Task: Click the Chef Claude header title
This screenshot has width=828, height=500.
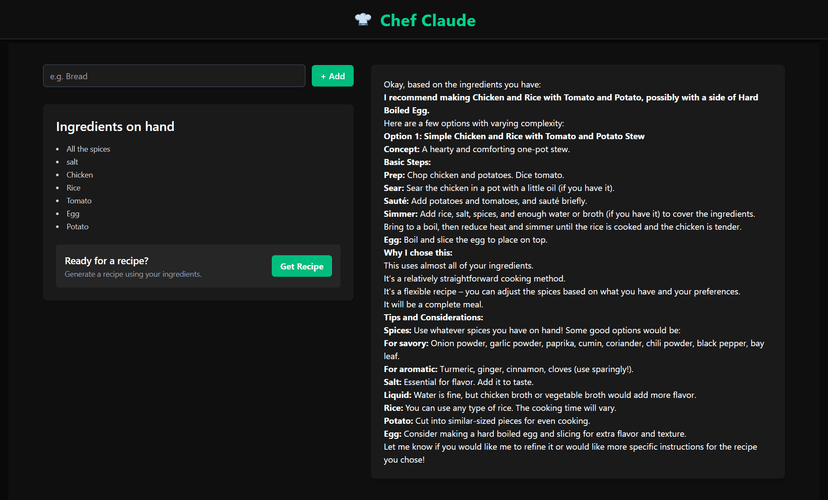Action: click(x=428, y=20)
